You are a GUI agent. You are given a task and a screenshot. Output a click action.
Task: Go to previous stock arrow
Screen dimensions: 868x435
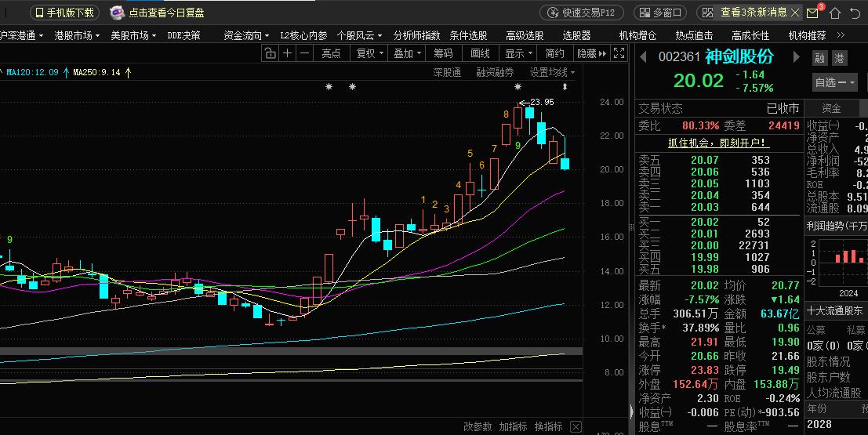tap(643, 57)
